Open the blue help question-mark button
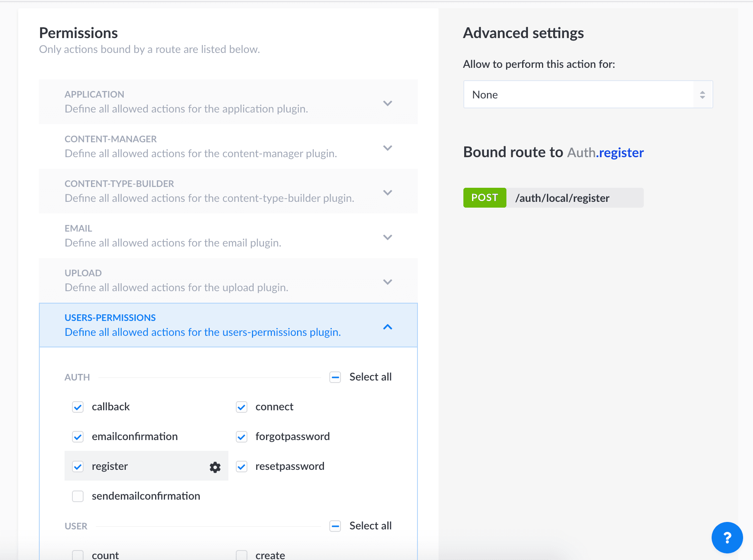 727,537
